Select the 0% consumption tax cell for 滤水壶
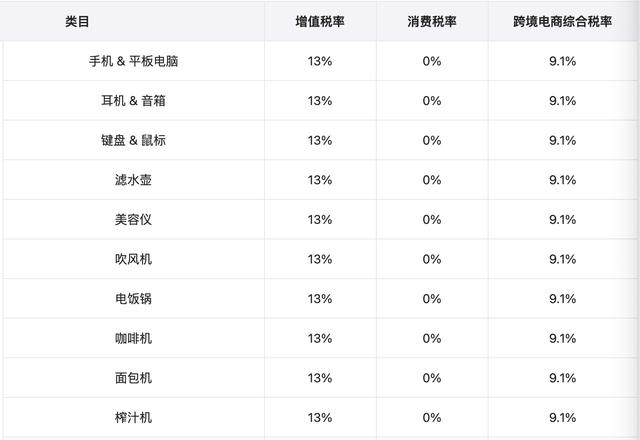 (x=431, y=180)
